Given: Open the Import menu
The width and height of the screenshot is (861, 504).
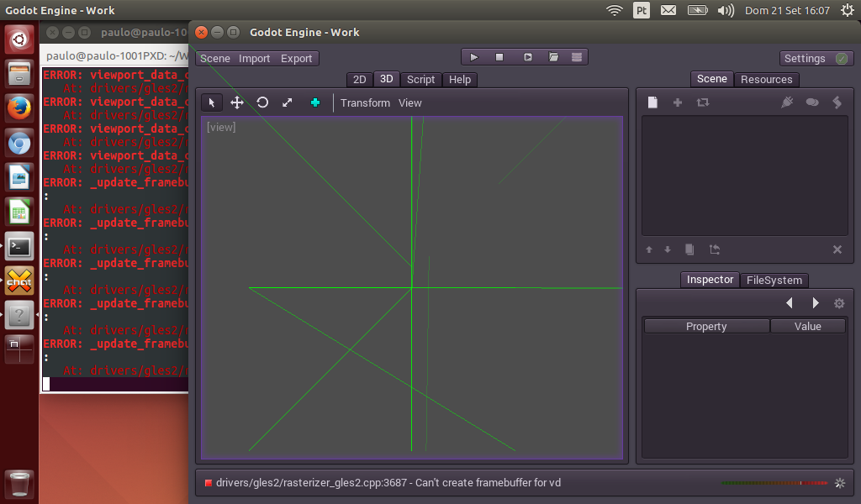Looking at the screenshot, I should [254, 59].
